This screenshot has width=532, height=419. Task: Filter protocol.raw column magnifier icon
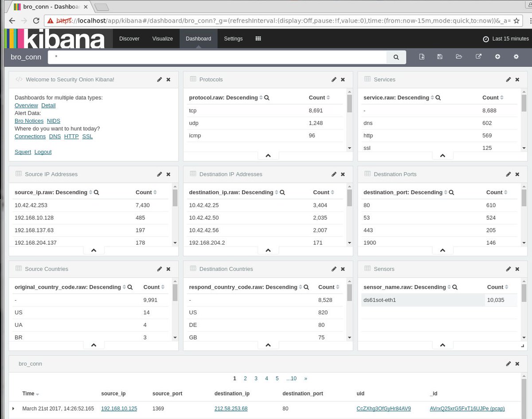[x=267, y=98]
